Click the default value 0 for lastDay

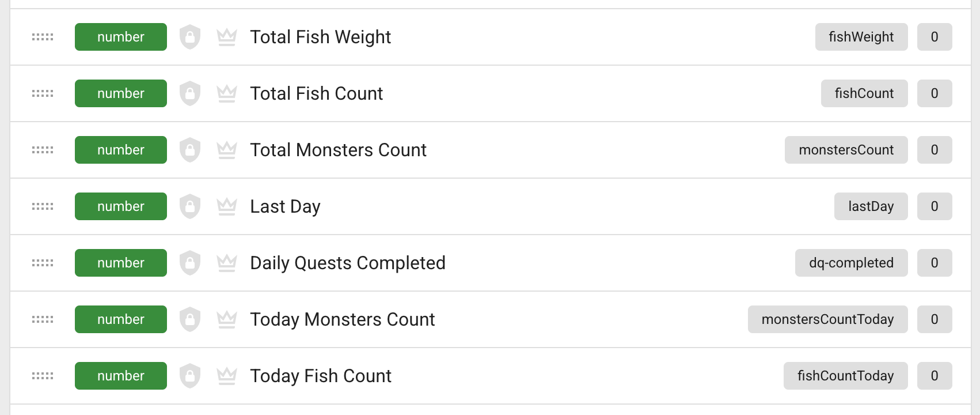(x=935, y=206)
